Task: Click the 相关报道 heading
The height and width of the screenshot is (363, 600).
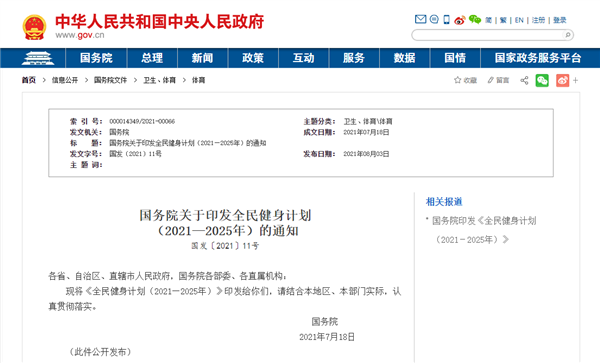Action: tap(444, 202)
